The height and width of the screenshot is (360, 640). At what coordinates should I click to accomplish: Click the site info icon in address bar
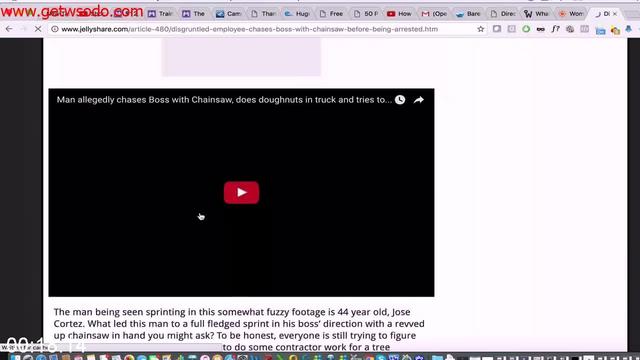coord(55,29)
